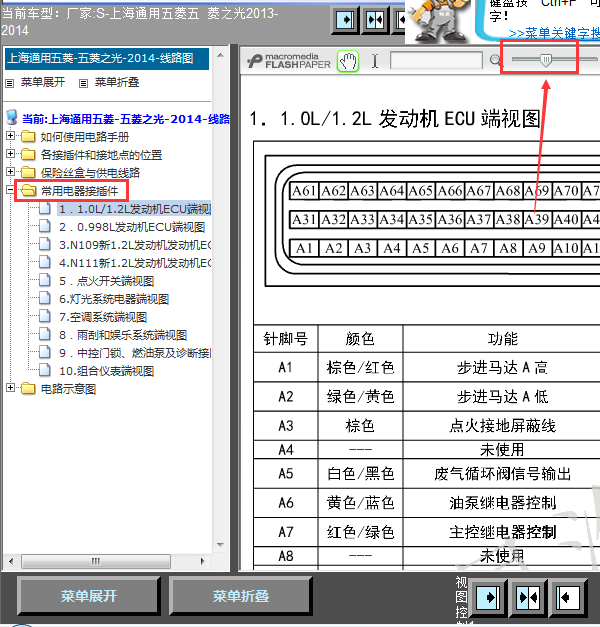
Task: Click the Macromedia FlashPaper logo
Action: [289, 61]
